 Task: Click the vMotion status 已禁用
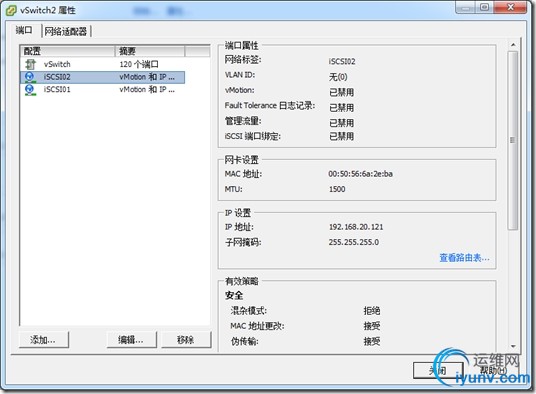[x=341, y=92]
